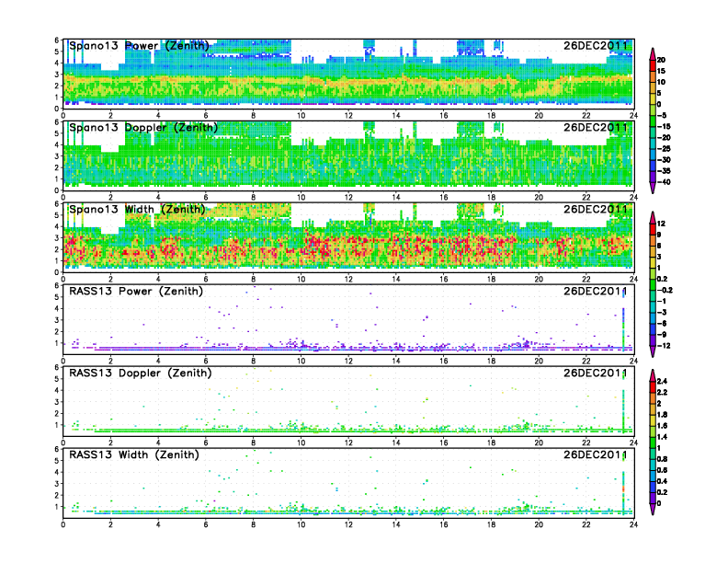Viewport: 728px width, 563px height.
Task: Click the 26DEC2011 date in RASS13 Doppler panel
Action: pyautogui.click(x=596, y=373)
